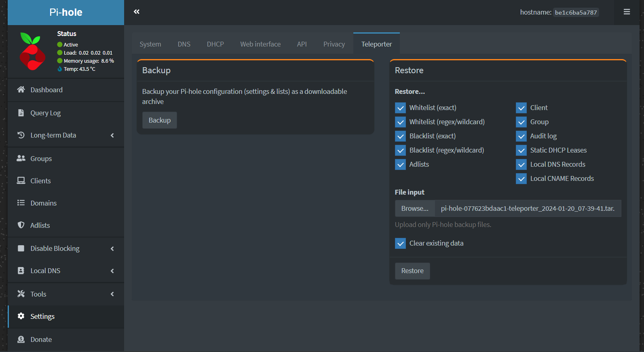
Task: Expand Long-term Data submenu arrow
Action: pyautogui.click(x=112, y=135)
